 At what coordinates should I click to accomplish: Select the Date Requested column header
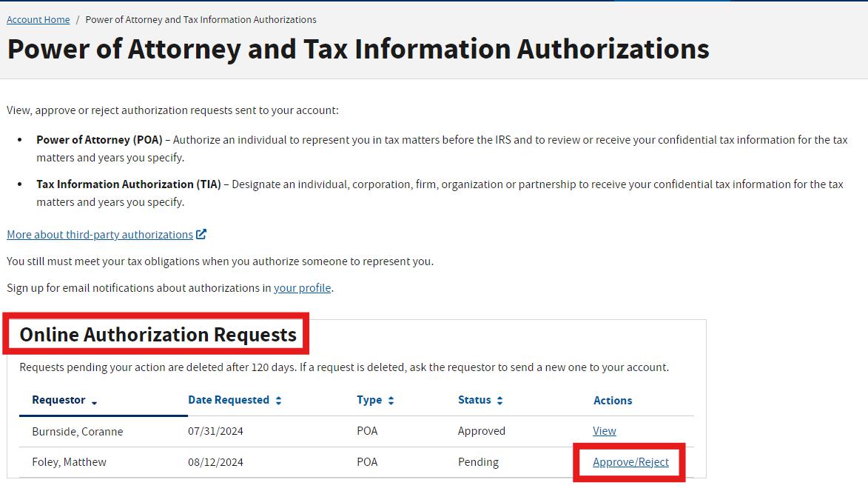(x=226, y=399)
